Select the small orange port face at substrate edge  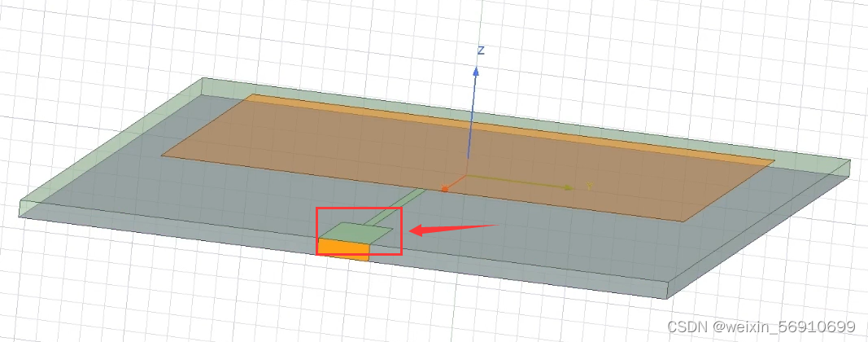tap(343, 249)
